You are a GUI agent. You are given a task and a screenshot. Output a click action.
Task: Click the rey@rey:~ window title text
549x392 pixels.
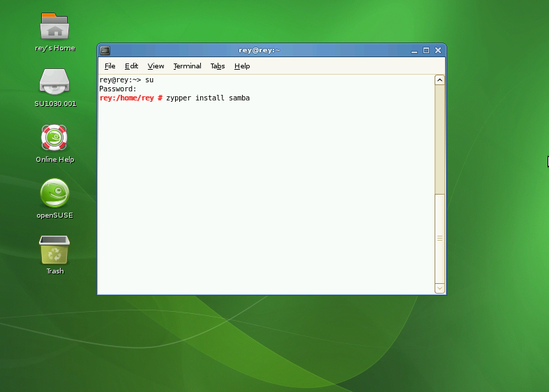[259, 50]
